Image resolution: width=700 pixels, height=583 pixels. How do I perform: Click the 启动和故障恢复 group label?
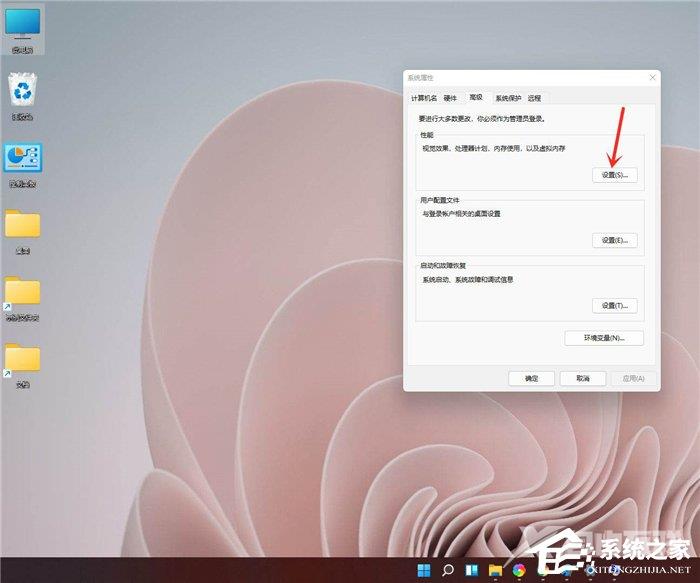(442, 266)
